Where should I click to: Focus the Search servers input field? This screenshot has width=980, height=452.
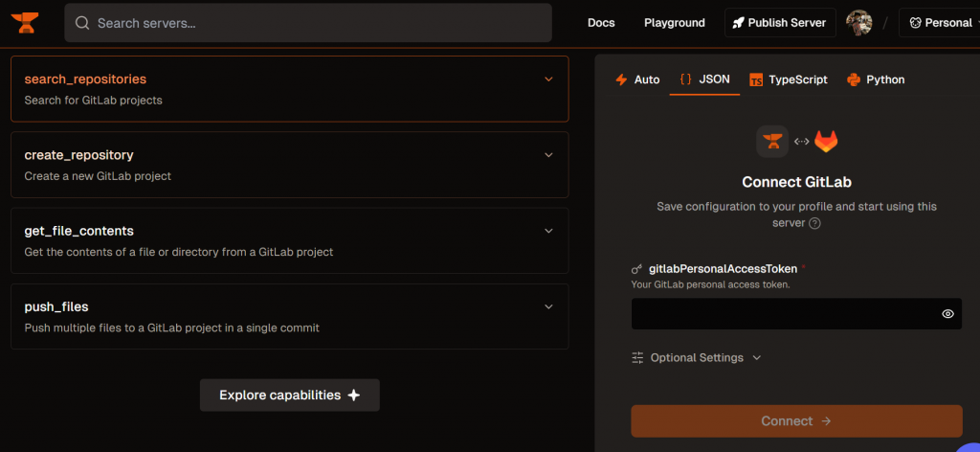click(308, 23)
